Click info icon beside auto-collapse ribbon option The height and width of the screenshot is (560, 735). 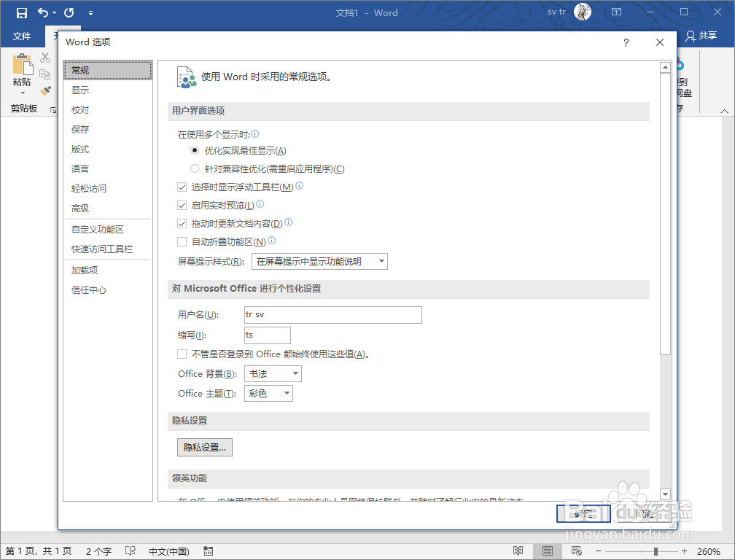pos(272,241)
